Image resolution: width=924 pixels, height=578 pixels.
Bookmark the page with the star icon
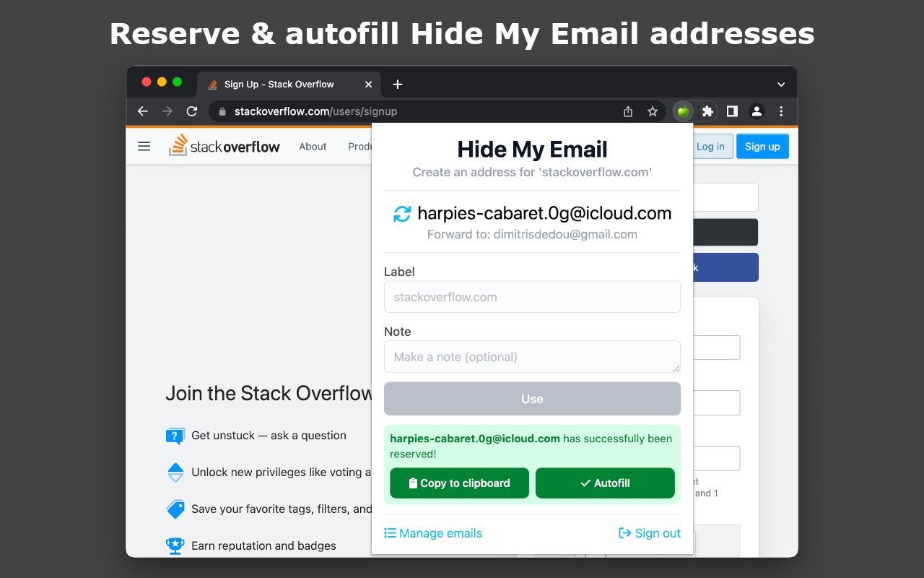653,111
